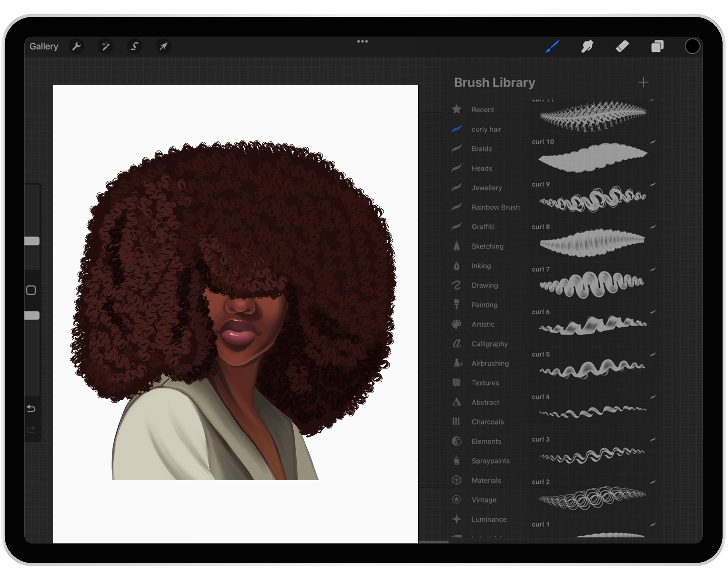The image size is (728, 578).
Task: Return to the Gallery
Action: (x=44, y=47)
